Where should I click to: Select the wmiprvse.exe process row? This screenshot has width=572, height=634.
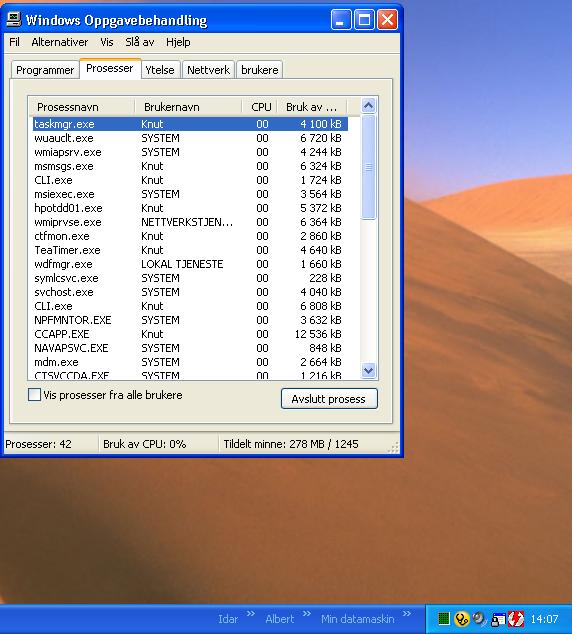tap(190, 222)
